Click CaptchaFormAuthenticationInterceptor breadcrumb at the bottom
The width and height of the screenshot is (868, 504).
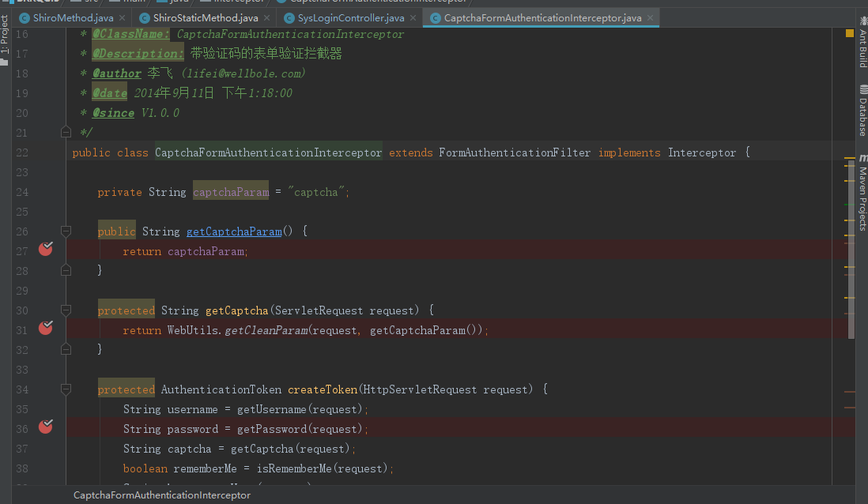click(x=162, y=495)
